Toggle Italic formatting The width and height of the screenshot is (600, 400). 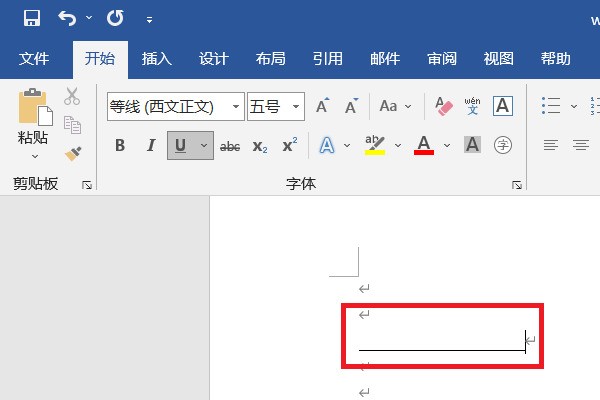pyautogui.click(x=151, y=145)
